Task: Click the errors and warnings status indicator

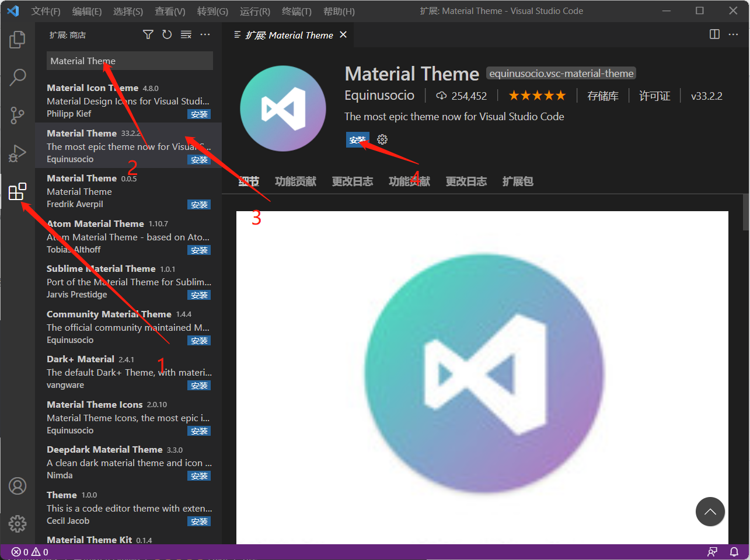Action: (x=30, y=552)
